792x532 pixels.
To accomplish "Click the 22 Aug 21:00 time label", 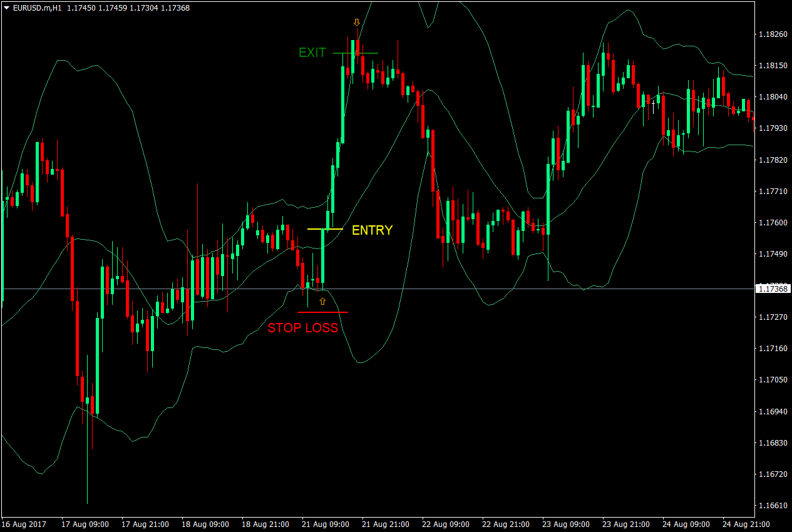I will (506, 524).
